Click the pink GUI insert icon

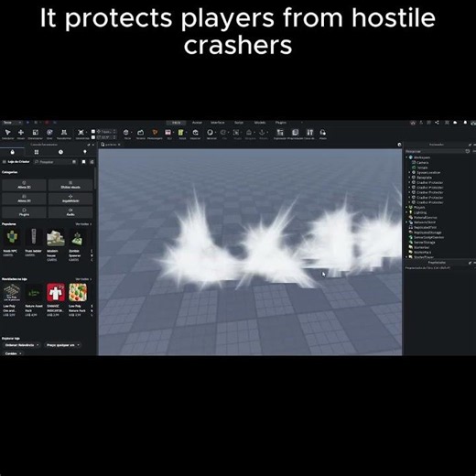(x=168, y=133)
